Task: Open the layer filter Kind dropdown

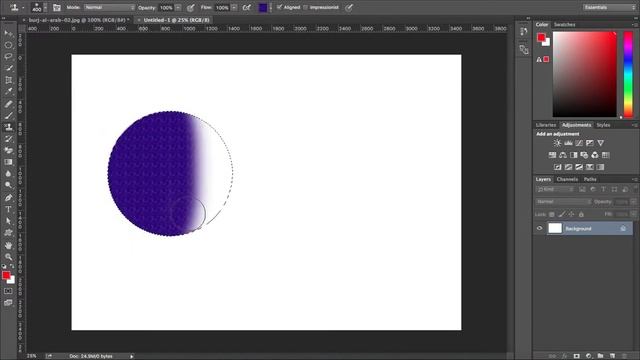Action: click(x=555, y=189)
